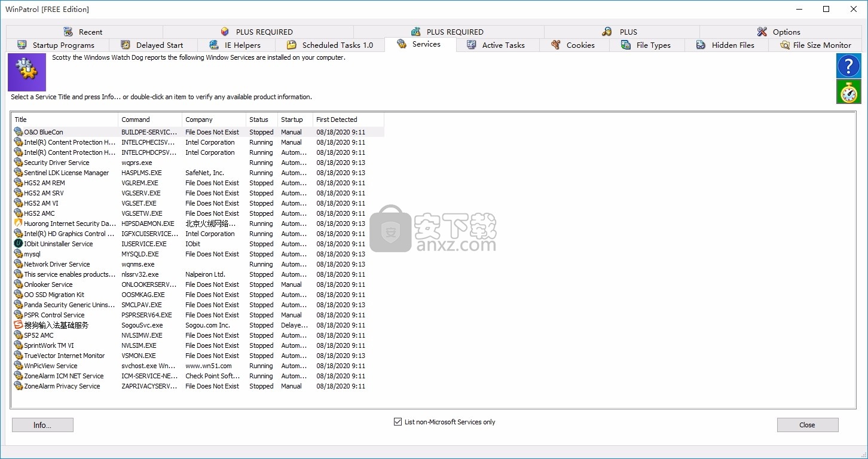Click the HIPSDAEMON.EXE command cell
Image resolution: width=868 pixels, height=459 pixels.
pyautogui.click(x=148, y=224)
